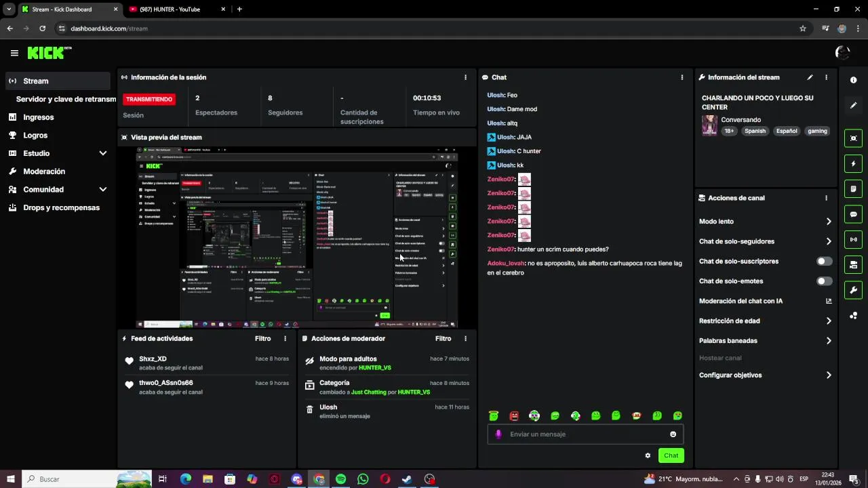This screenshot has height=488, width=868.
Task: Open the info icon in the right rail
Action: point(853,80)
